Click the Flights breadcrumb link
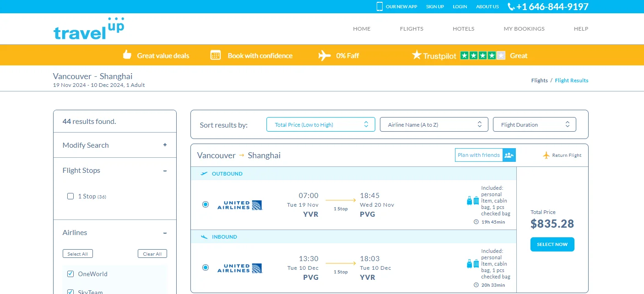Image resolution: width=644 pixels, height=294 pixels. (x=539, y=80)
